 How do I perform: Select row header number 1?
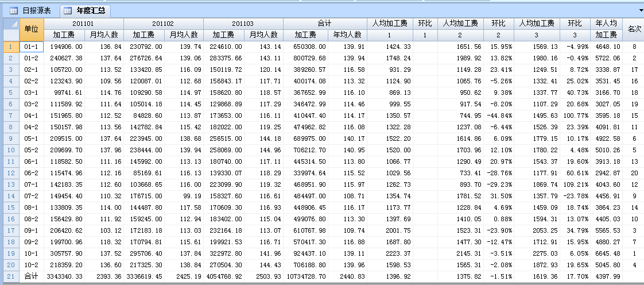click(10, 47)
